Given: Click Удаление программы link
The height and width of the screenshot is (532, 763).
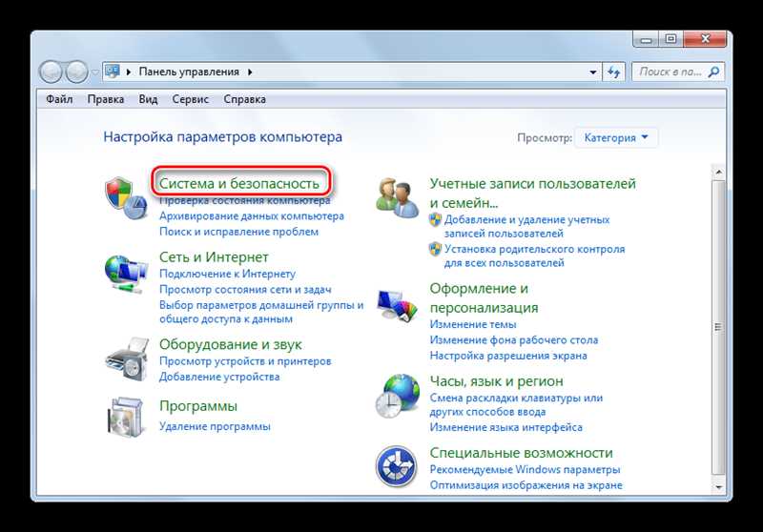Looking at the screenshot, I should (x=215, y=426).
